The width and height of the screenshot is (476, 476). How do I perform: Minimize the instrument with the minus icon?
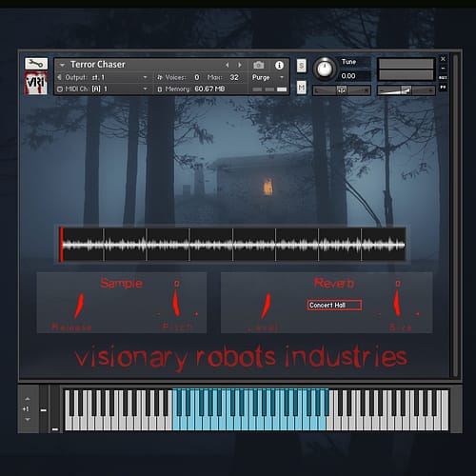coord(443,69)
